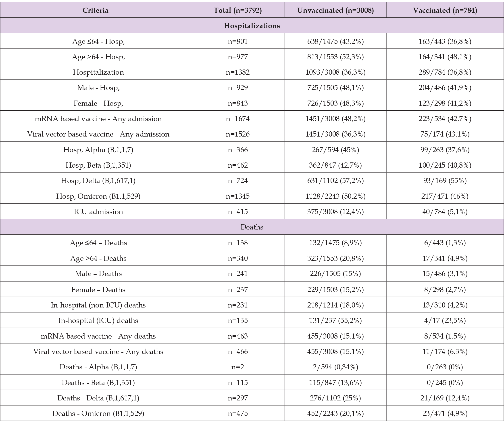
Task: Click the 'Vaccinated (n=784)' header cell
Action: [x=445, y=10]
